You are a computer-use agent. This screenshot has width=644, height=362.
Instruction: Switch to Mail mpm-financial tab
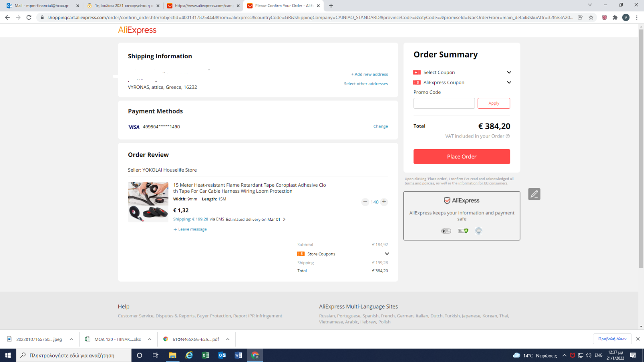[x=41, y=6]
